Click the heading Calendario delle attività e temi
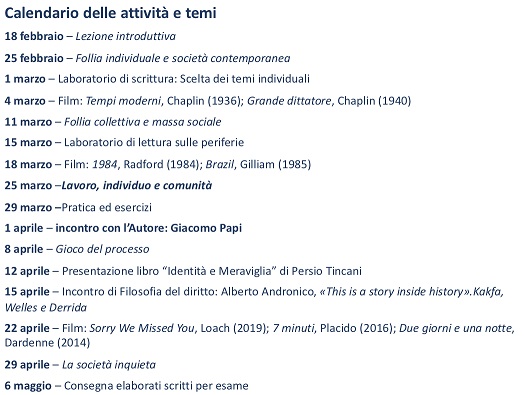This screenshot has height=395, width=525. (x=110, y=13)
